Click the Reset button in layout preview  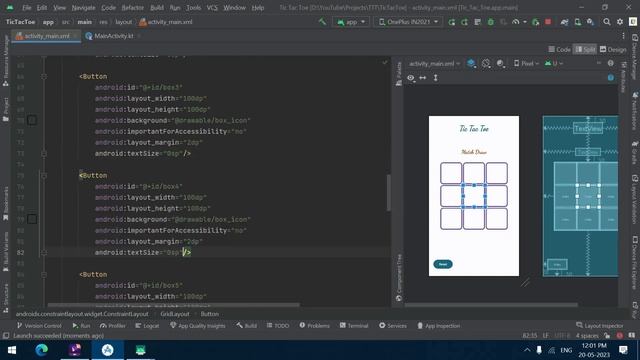tap(443, 264)
